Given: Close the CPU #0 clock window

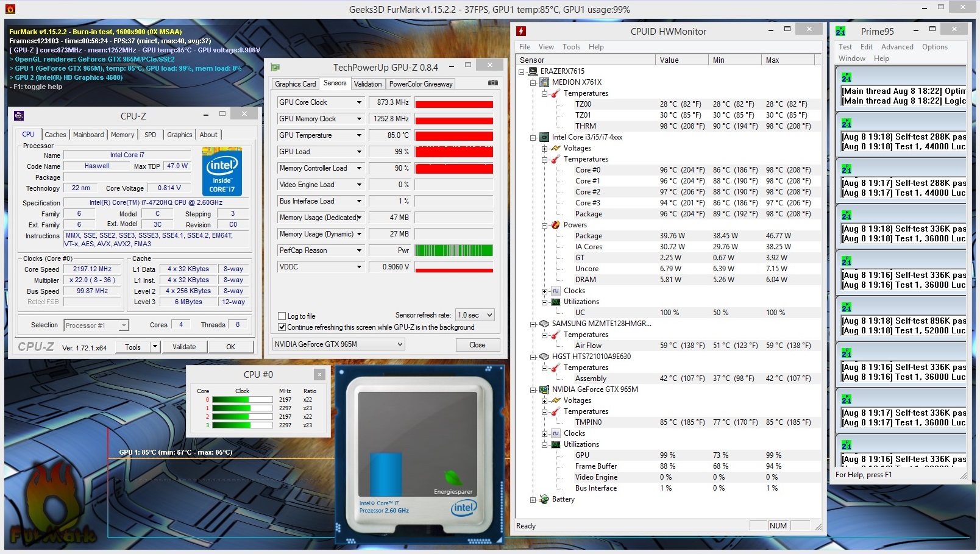Looking at the screenshot, I should pyautogui.click(x=319, y=374).
